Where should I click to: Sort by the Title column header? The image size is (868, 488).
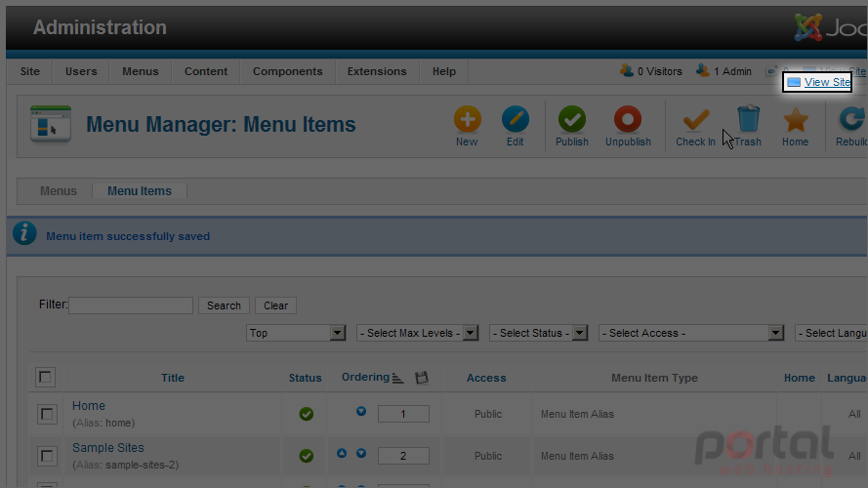[x=173, y=378]
